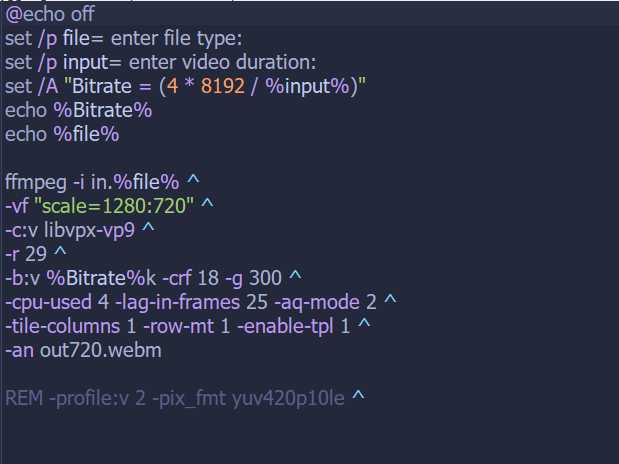Screen dimensions: 619x464
Task: Click the 'REM' comment keyword
Action: click(x=24, y=398)
